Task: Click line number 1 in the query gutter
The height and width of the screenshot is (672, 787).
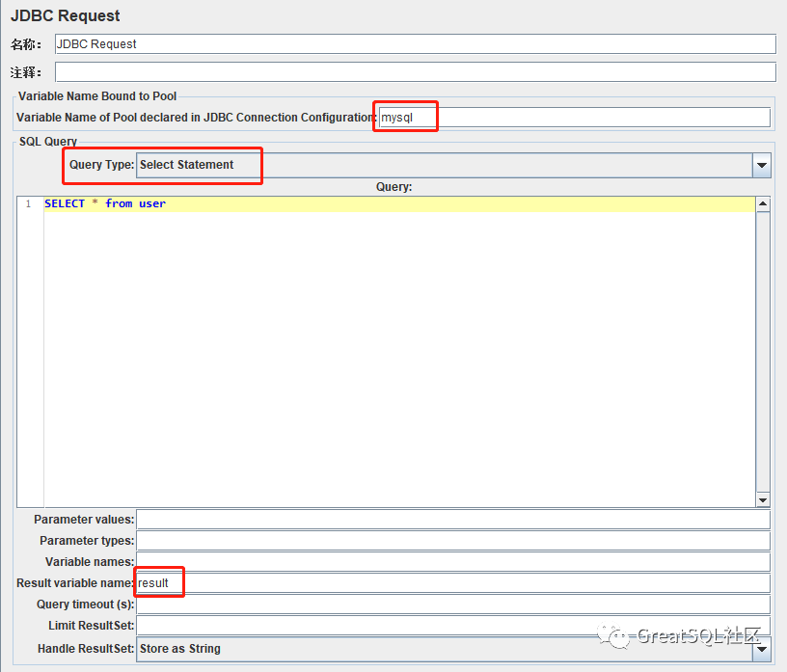Action: [x=29, y=203]
